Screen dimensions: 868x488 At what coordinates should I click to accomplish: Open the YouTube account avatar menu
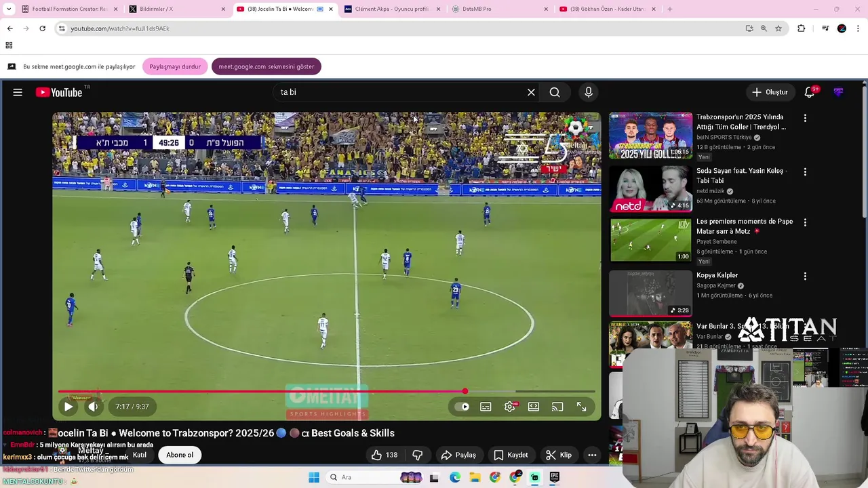(839, 92)
